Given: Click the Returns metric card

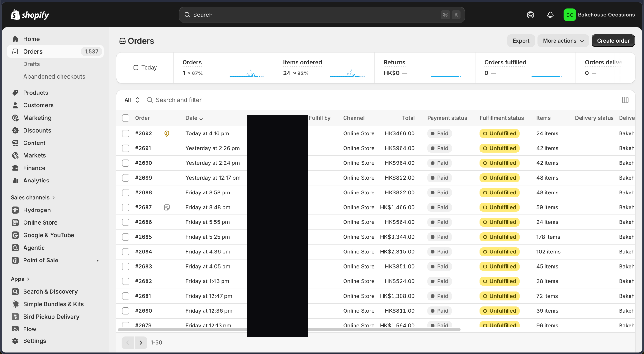Looking at the screenshot, I should click(x=425, y=68).
